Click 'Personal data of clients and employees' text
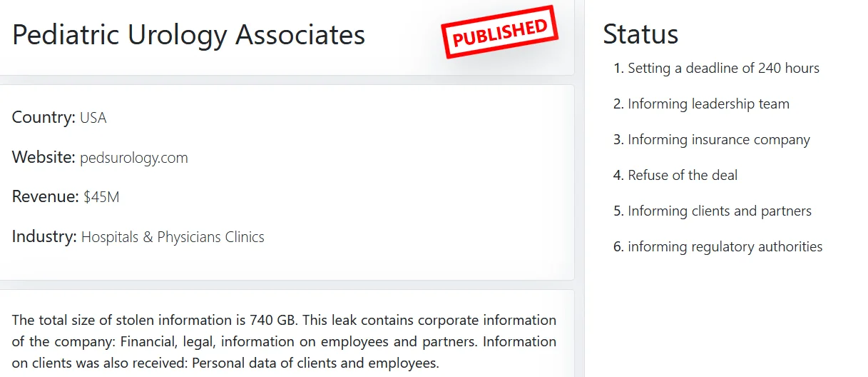868x377 pixels. (x=315, y=363)
